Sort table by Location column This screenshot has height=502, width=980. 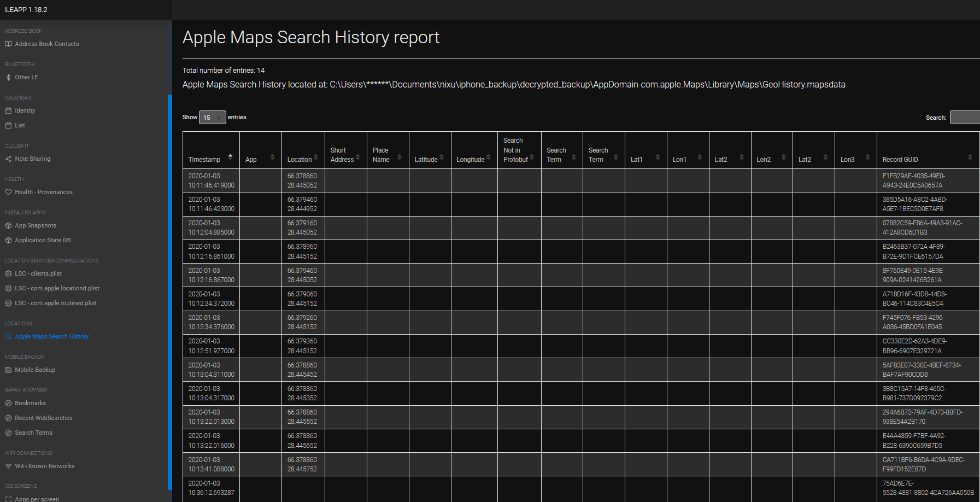[303, 150]
